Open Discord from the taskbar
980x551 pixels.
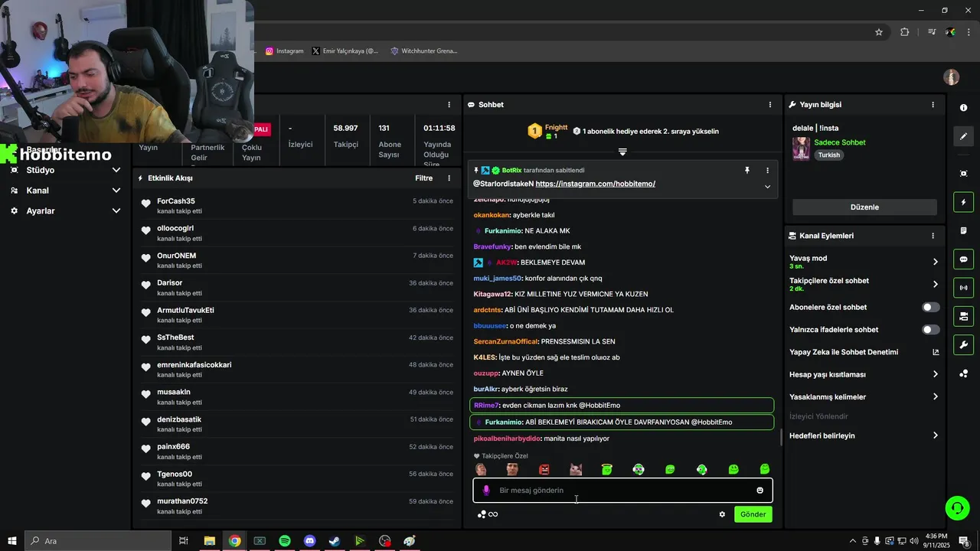pos(309,541)
